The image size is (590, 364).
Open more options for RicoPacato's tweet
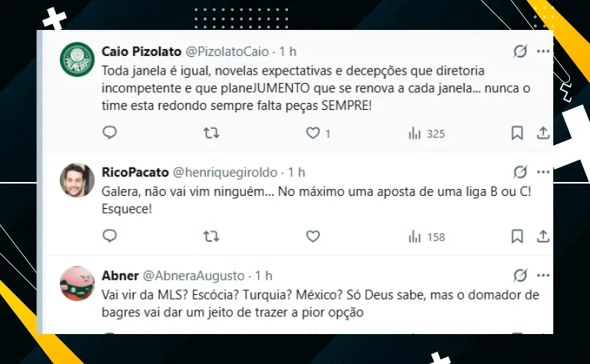[x=543, y=172]
